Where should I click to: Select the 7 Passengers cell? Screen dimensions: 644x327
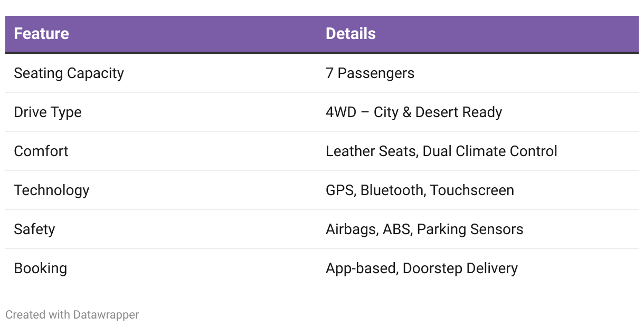tap(370, 73)
